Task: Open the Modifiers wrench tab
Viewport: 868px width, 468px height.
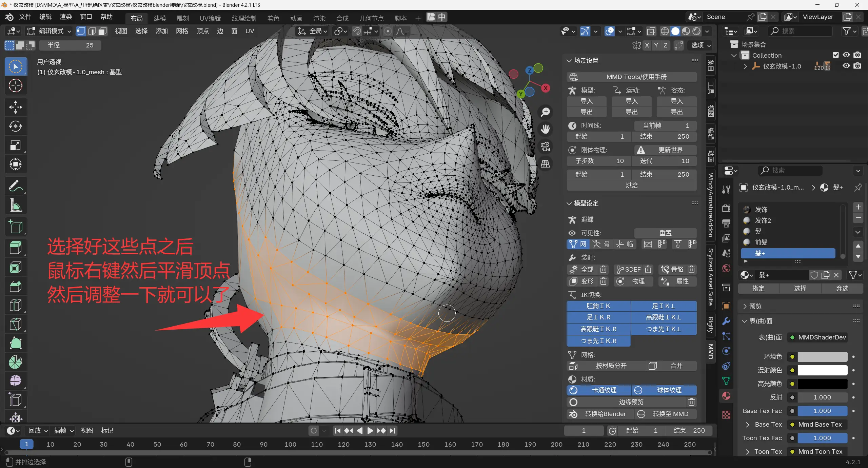Action: 726,321
